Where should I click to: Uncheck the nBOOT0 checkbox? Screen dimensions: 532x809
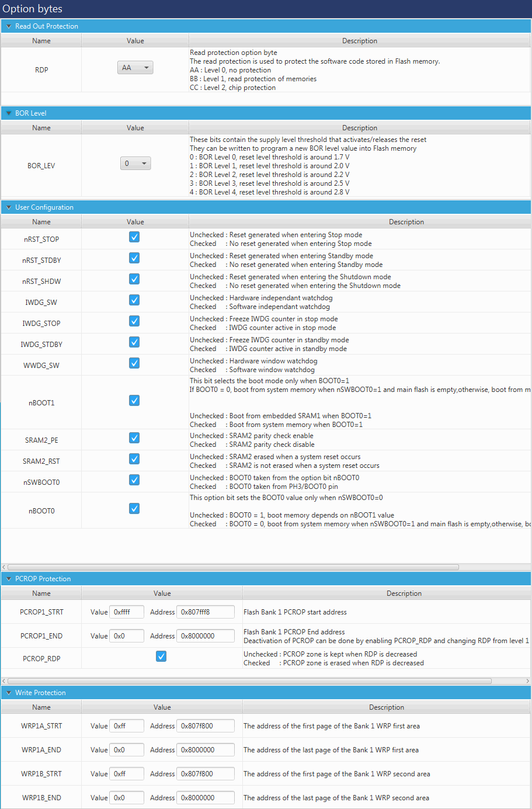tap(134, 509)
